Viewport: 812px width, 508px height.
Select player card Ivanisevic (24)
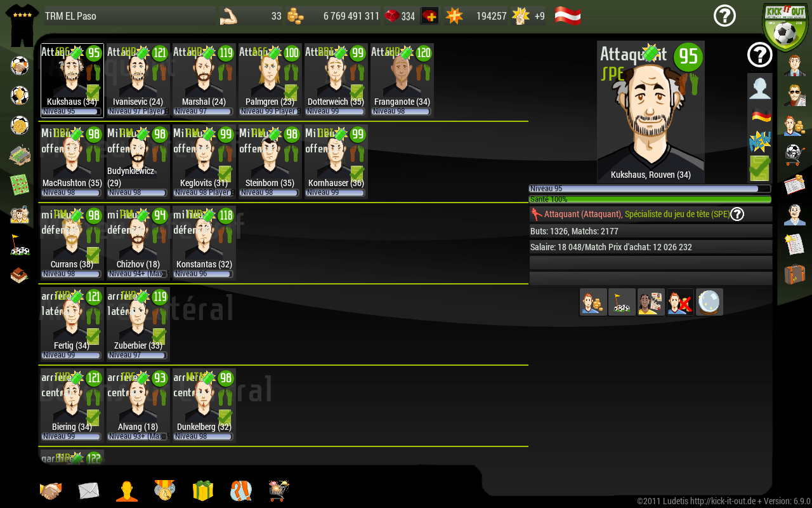click(138, 80)
